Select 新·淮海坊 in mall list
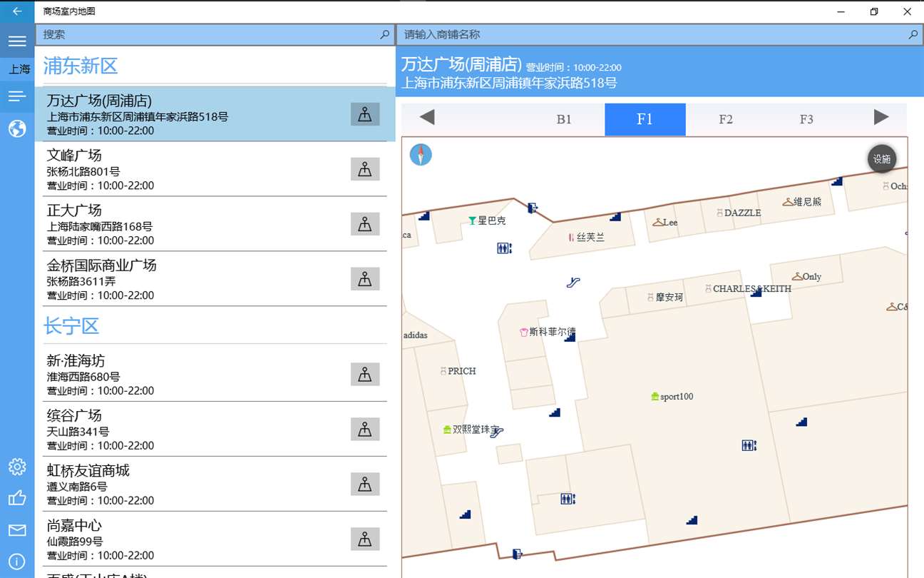The image size is (924, 578). tap(215, 375)
